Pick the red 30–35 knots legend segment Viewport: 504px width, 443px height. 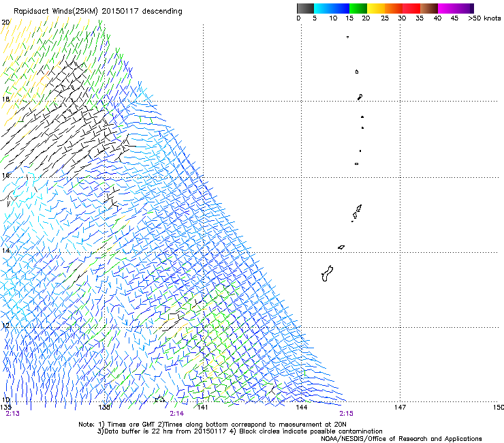tap(411, 8)
